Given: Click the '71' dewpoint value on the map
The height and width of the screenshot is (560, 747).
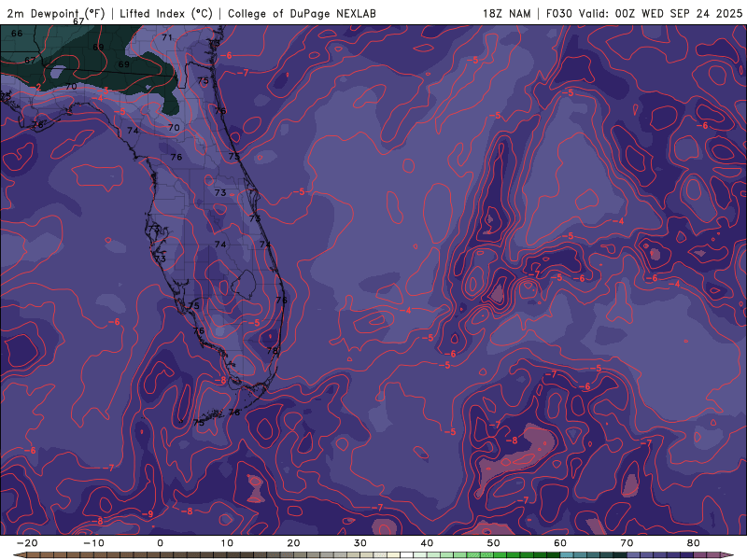Looking at the screenshot, I should click(167, 37).
